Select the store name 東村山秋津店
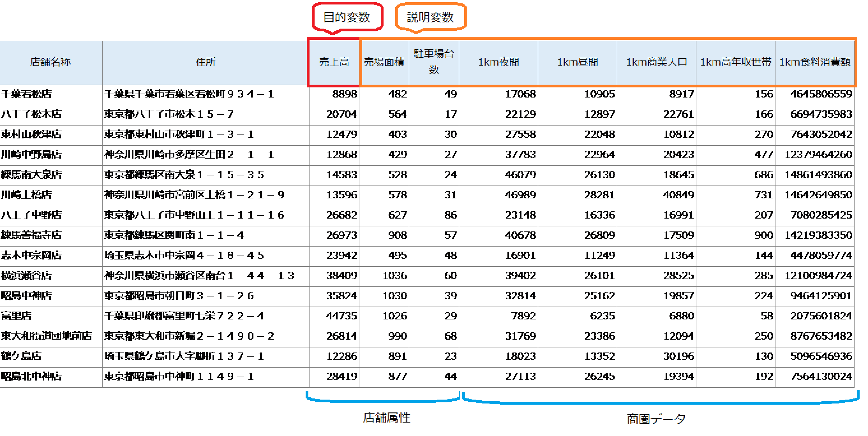 point(31,134)
